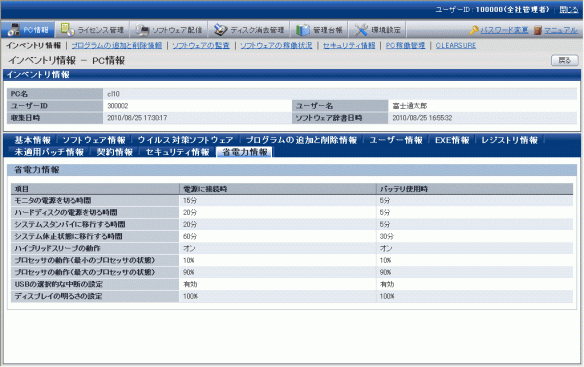Screen dimensions: 584x367
Task: Switch to レジストリ情報 tab
Action: tap(510, 140)
